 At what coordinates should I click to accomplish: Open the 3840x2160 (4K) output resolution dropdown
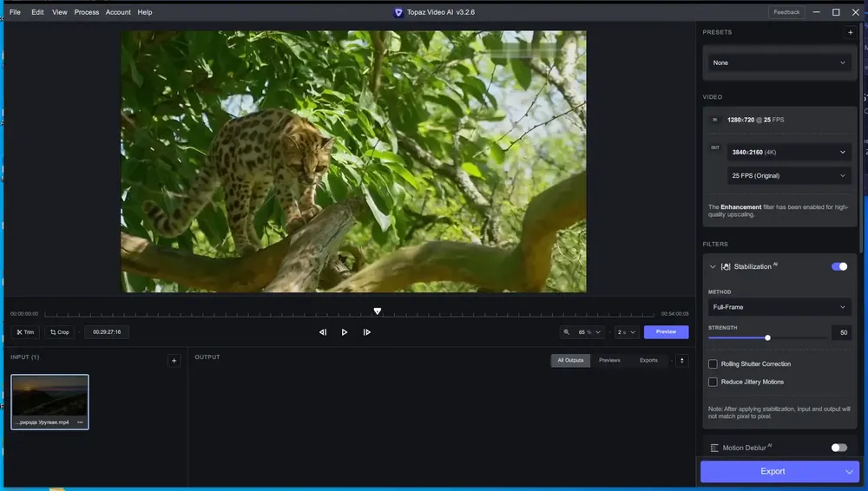coord(789,152)
